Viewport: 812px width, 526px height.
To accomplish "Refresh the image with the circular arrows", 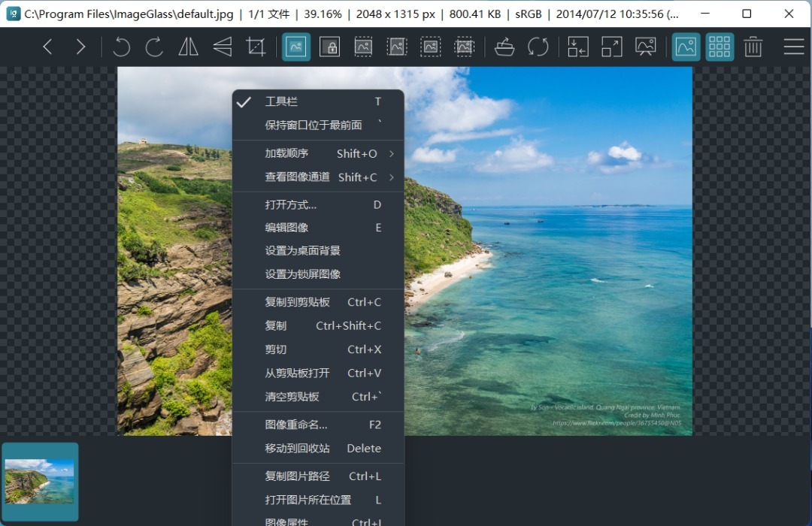I will [x=538, y=47].
